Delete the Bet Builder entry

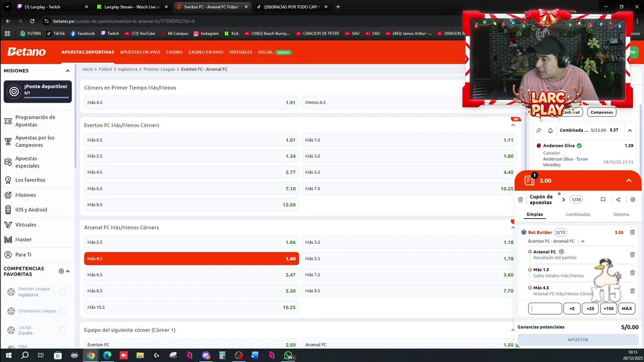(632, 232)
